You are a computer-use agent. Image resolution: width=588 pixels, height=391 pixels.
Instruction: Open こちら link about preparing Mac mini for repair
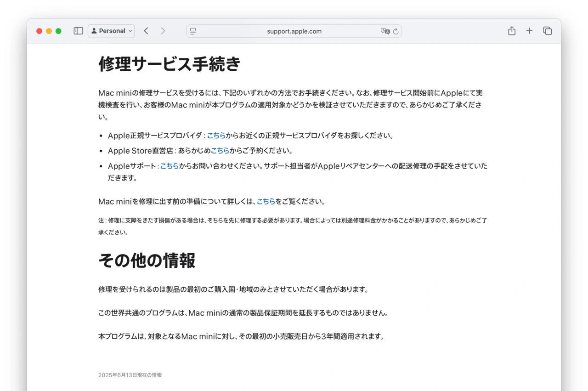266,201
